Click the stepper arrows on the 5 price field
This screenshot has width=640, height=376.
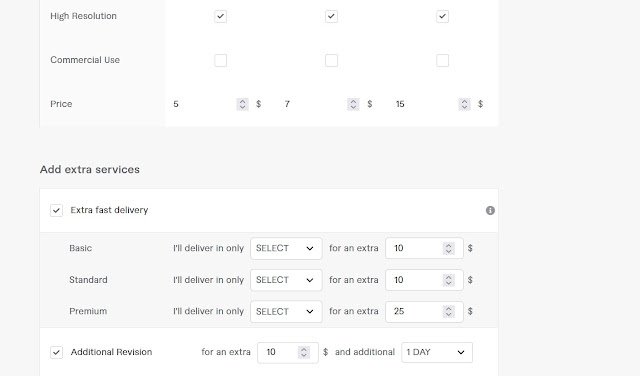tap(242, 104)
